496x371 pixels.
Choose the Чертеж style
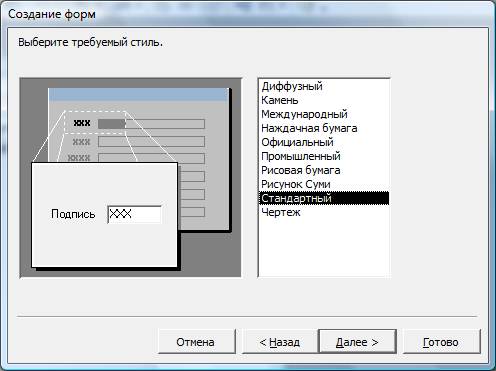click(324, 212)
